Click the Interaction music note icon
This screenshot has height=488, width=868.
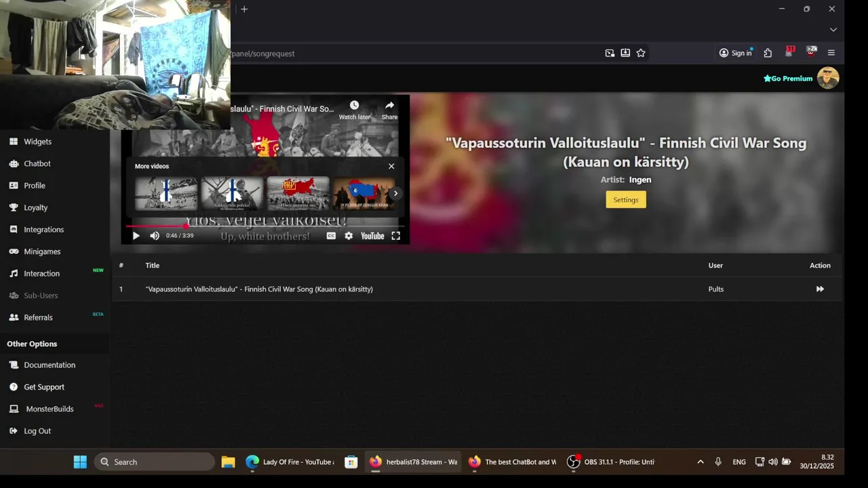tap(14, 274)
